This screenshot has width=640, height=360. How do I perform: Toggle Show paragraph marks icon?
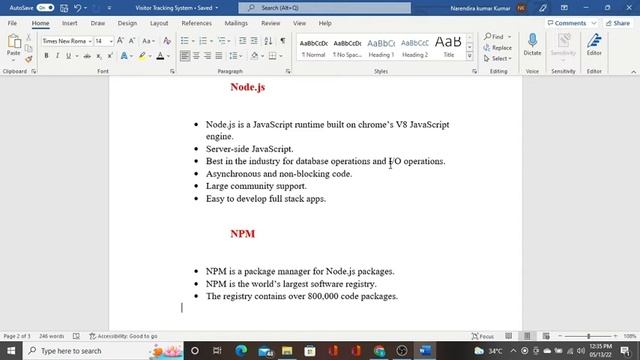(x=282, y=41)
